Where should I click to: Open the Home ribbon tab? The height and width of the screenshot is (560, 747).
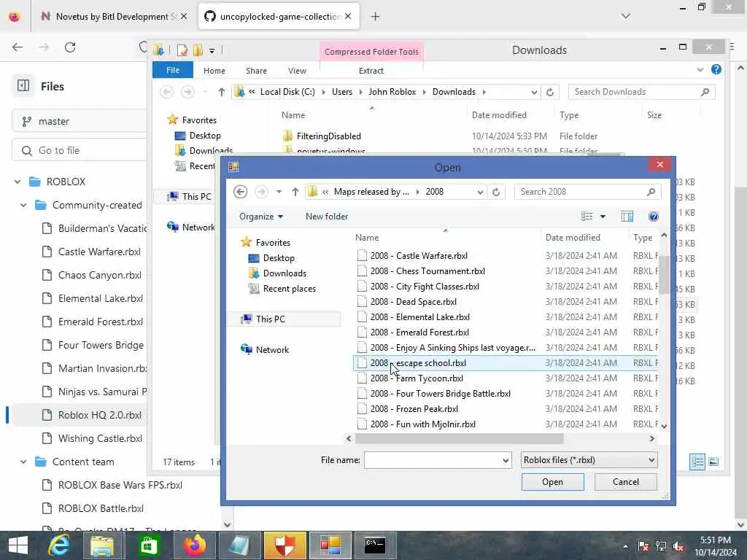pos(214,71)
